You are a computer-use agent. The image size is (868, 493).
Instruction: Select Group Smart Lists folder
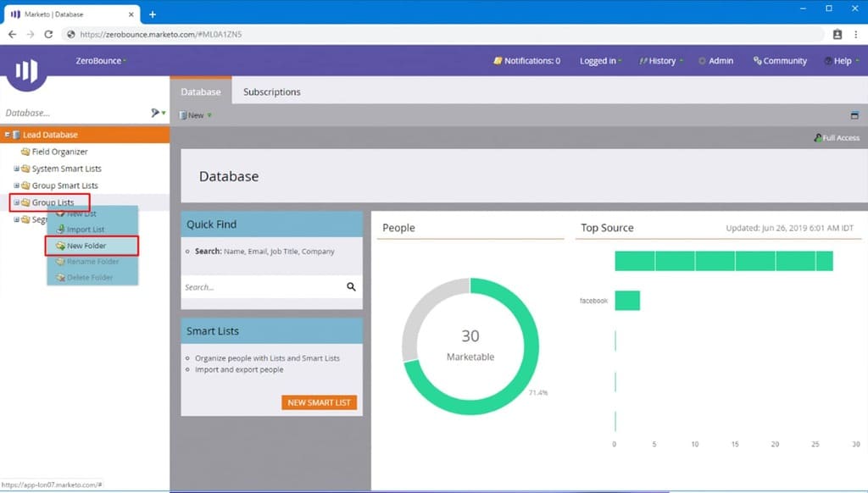click(64, 186)
